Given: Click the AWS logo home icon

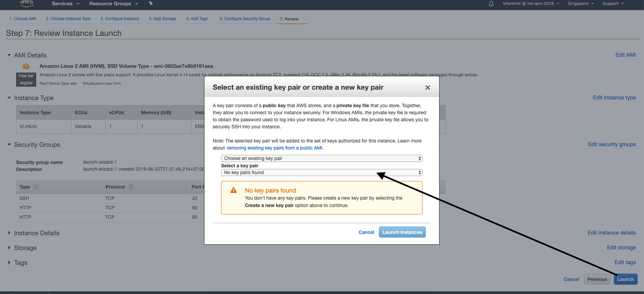Looking at the screenshot, I should click(27, 4).
